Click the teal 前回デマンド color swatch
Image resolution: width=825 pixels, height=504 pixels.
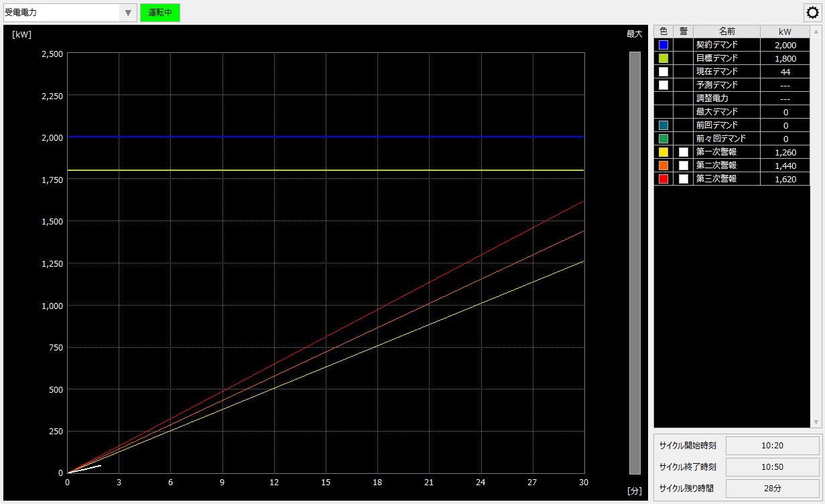pos(663,125)
